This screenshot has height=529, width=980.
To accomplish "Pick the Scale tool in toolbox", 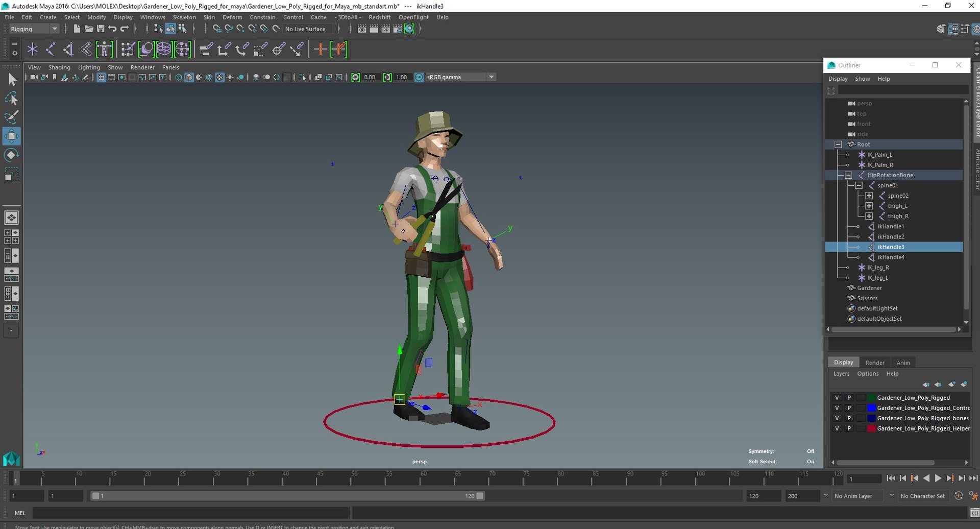I will [x=12, y=175].
